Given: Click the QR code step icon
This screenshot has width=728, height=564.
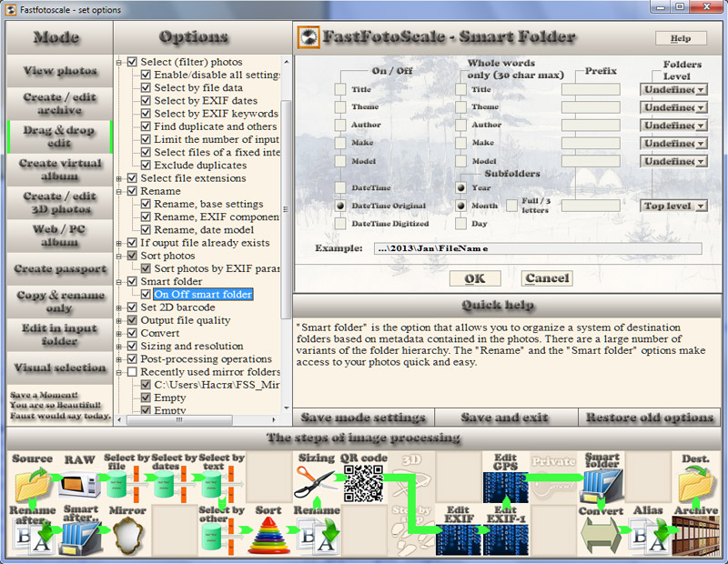Looking at the screenshot, I should (363, 484).
